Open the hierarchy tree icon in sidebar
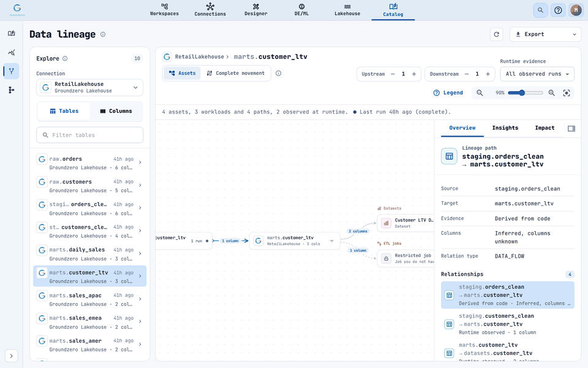Viewport: 588px width, 368px height. point(11,90)
